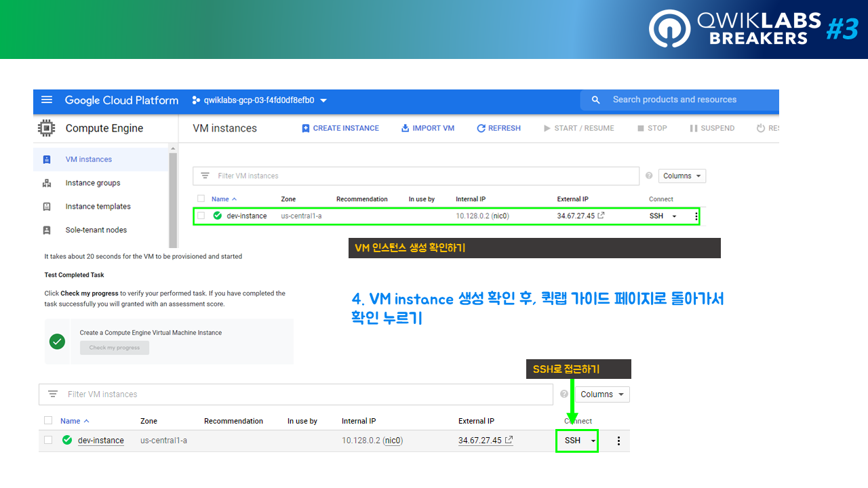The width and height of the screenshot is (868, 488).
Task: Click lower table External IP header
Action: 476,421
